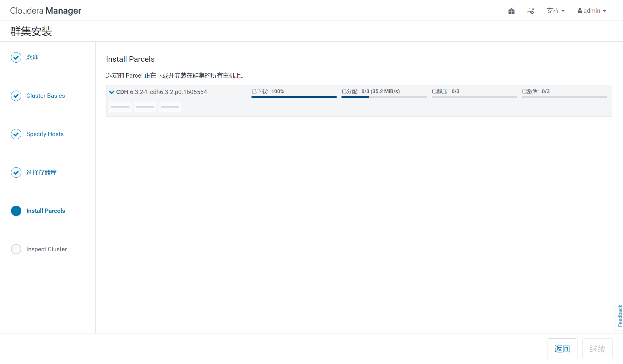
Task: Click the 已下载 download progress bar
Action: click(x=294, y=97)
